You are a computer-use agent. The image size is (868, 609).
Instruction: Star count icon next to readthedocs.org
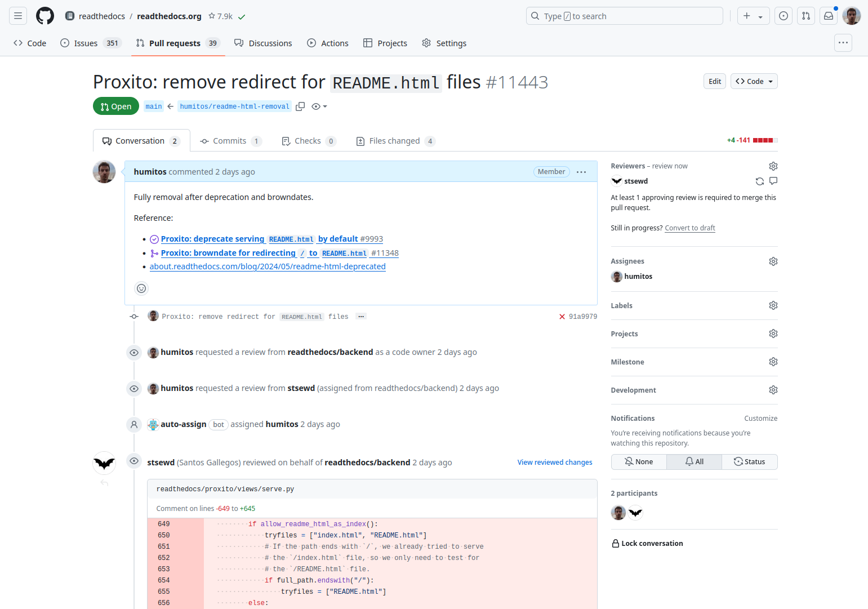coord(212,16)
